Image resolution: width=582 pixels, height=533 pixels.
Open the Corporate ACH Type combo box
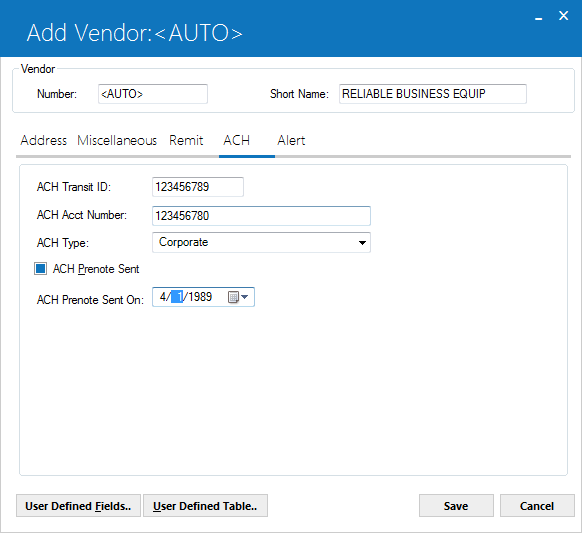261,242
